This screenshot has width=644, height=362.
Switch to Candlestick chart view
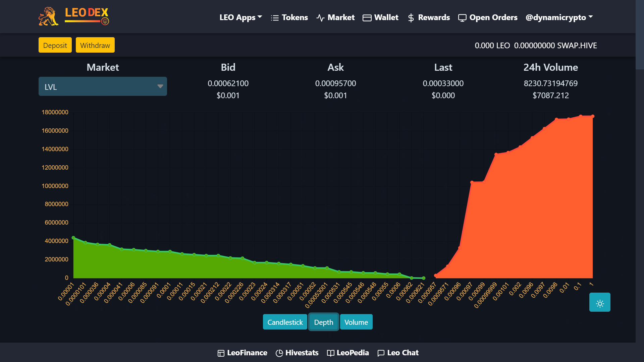click(x=285, y=322)
